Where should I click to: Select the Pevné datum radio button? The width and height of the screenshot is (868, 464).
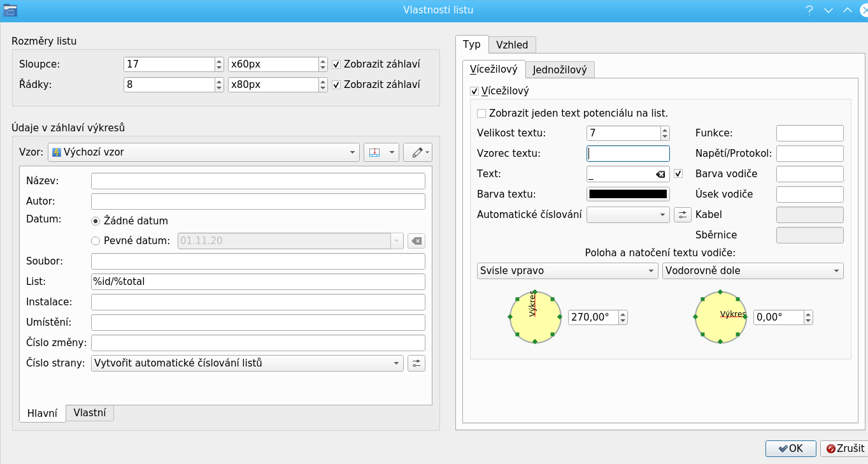(x=96, y=241)
